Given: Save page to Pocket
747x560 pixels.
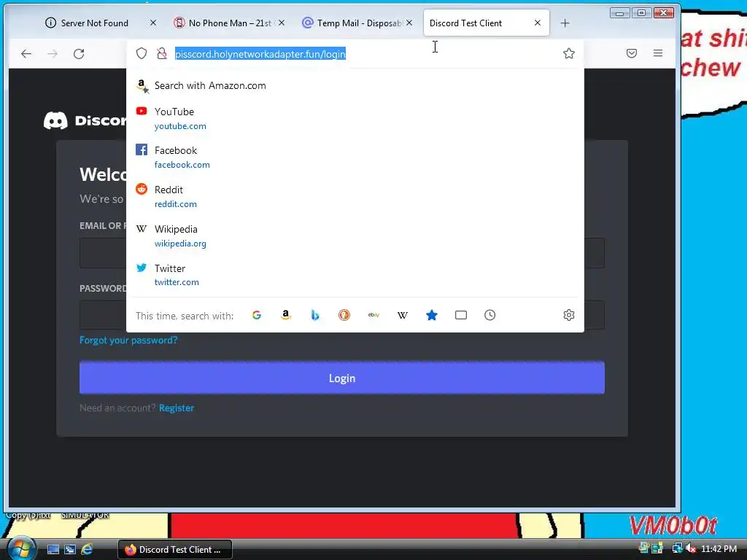Looking at the screenshot, I should click(x=632, y=53).
